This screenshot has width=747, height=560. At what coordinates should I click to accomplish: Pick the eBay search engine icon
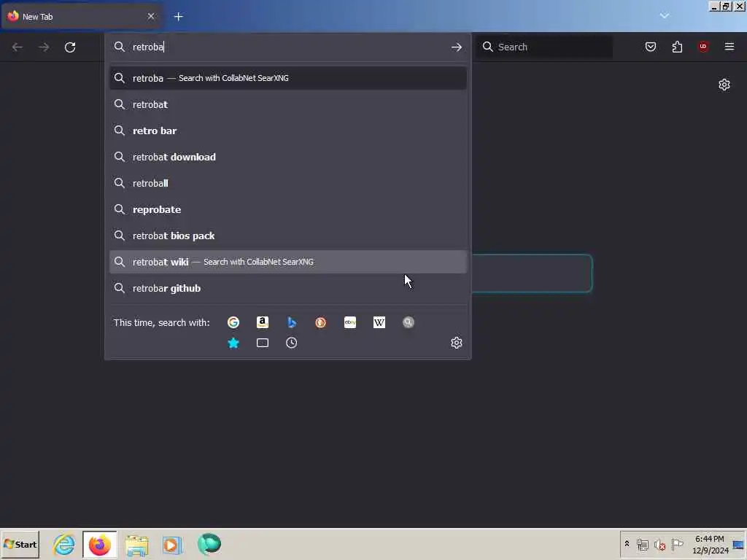(x=350, y=322)
